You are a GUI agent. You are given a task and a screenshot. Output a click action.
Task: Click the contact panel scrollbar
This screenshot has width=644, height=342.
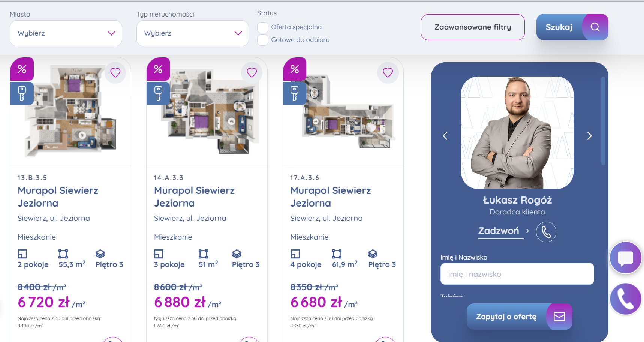(x=603, y=121)
